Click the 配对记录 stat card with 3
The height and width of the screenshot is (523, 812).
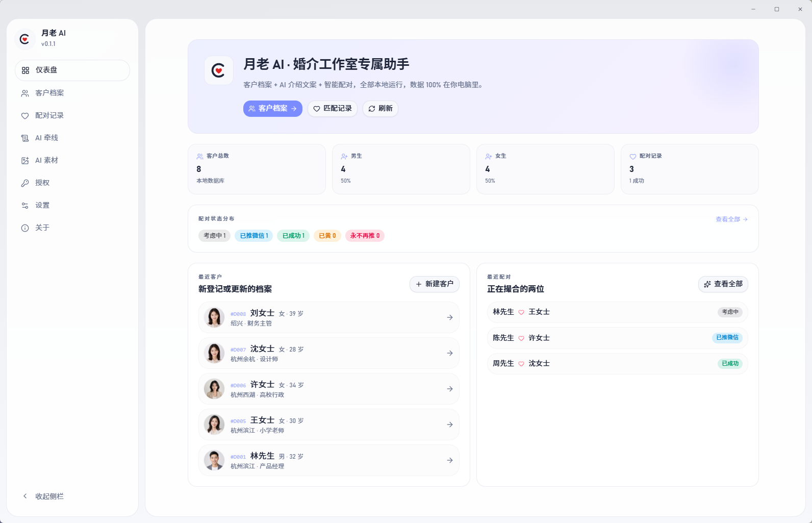tap(690, 169)
